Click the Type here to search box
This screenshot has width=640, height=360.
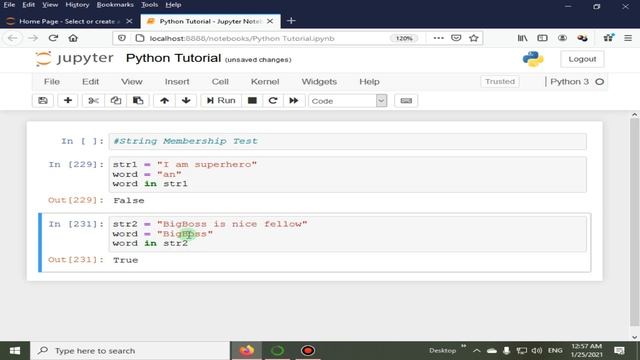130,351
